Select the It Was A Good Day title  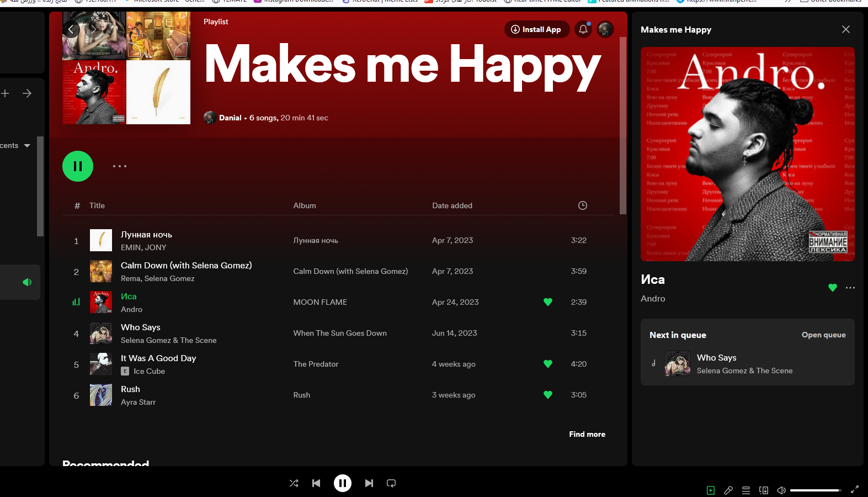[158, 358]
